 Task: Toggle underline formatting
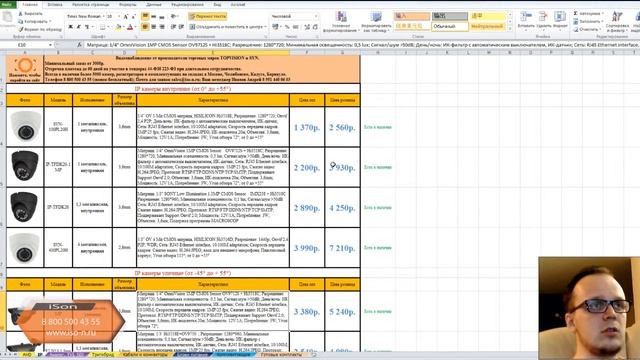click(x=87, y=27)
